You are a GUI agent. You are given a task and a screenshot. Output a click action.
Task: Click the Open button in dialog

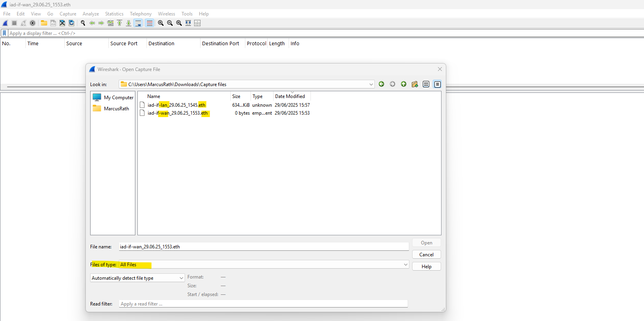pyautogui.click(x=426, y=243)
